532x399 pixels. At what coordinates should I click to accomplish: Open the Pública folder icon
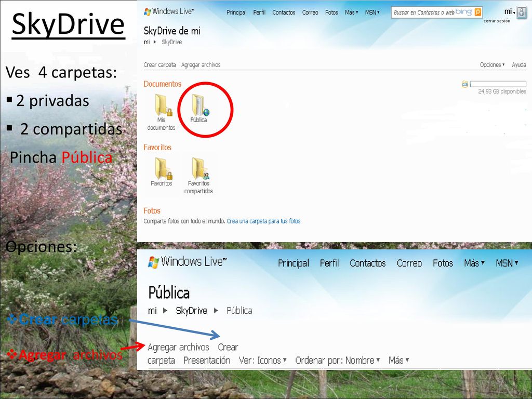coord(201,105)
